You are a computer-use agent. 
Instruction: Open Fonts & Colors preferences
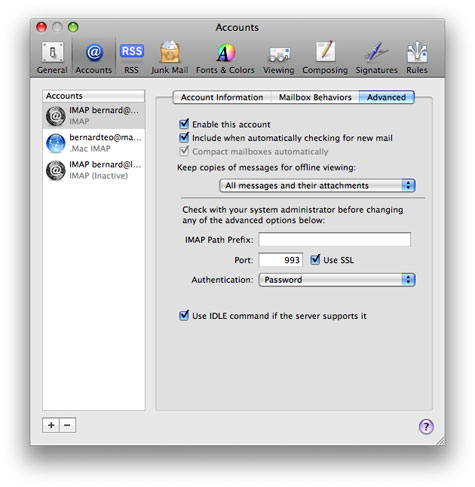pyautogui.click(x=225, y=58)
